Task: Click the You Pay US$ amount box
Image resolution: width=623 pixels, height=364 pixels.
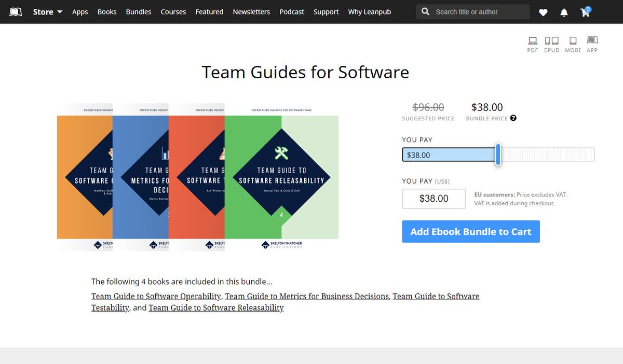Action: (x=434, y=199)
